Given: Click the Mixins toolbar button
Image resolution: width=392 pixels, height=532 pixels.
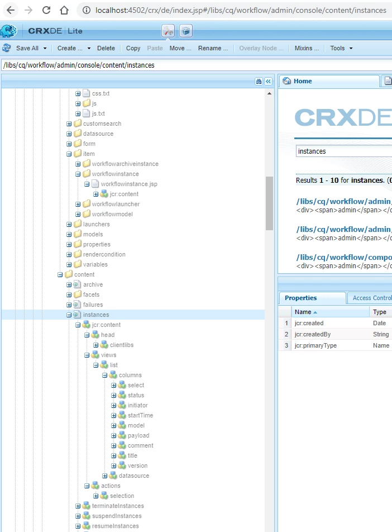Looking at the screenshot, I should pyautogui.click(x=307, y=48).
